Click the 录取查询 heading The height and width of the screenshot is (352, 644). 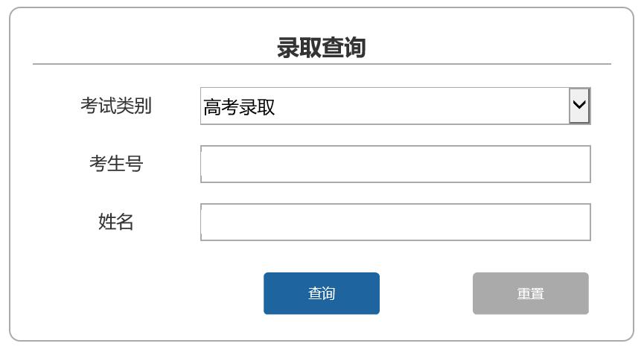(x=321, y=47)
